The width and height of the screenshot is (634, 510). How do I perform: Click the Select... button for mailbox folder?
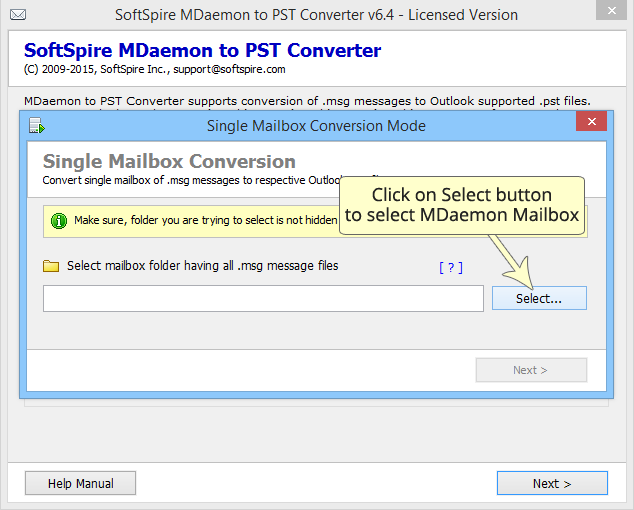(x=539, y=298)
